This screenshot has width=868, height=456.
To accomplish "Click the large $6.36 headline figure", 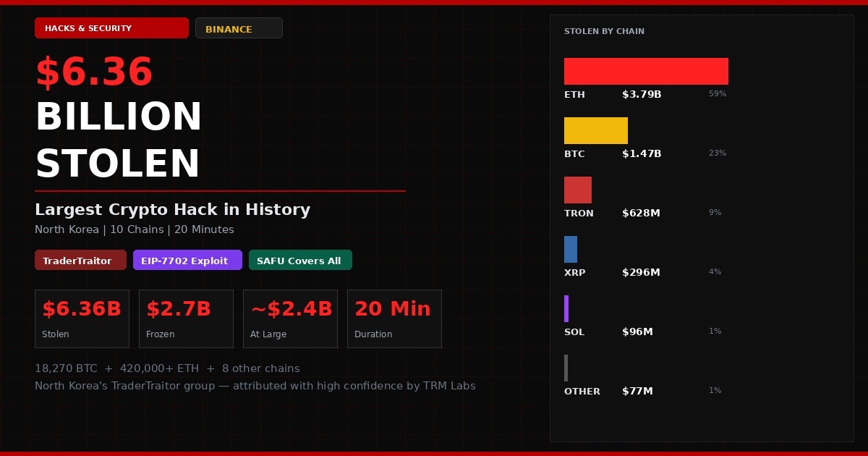I will pos(94,72).
